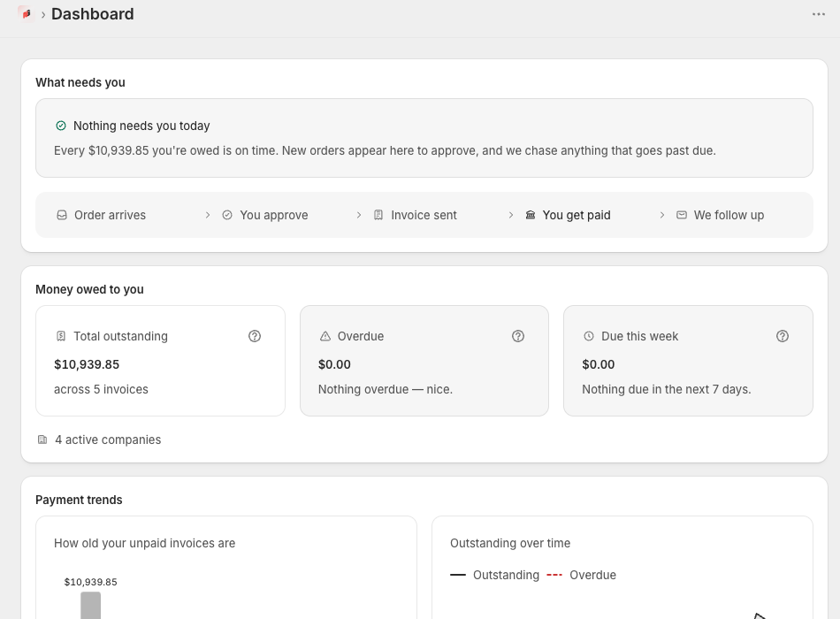This screenshot has height=619, width=840.
Task: Click Nothing due in the next 7 days text
Action: click(x=667, y=389)
